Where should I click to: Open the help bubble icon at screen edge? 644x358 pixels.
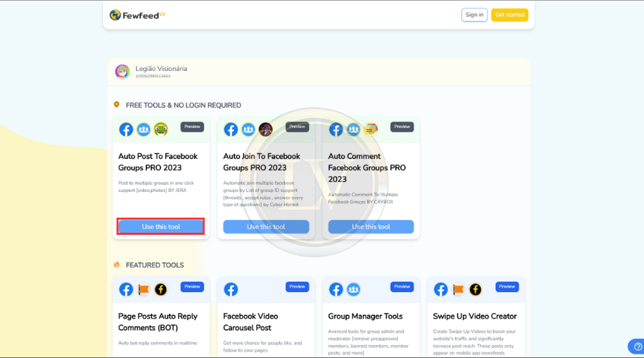(x=637, y=347)
